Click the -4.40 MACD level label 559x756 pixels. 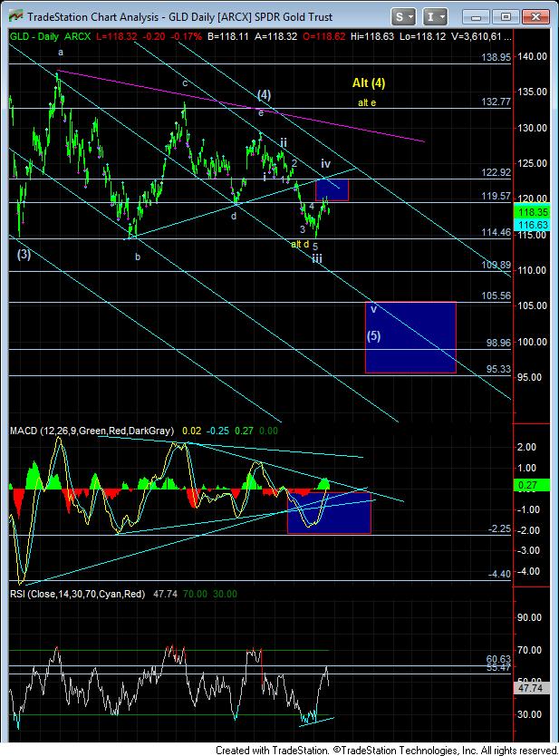499,574
